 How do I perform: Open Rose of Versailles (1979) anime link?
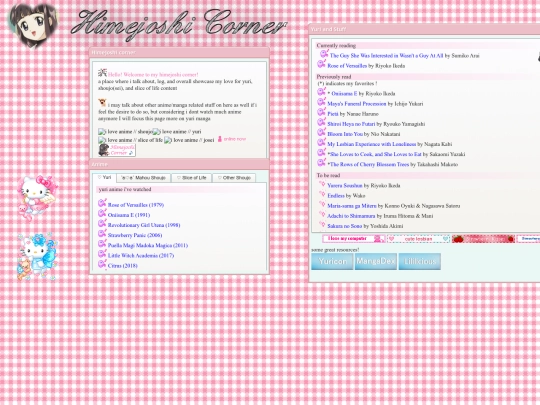tap(136, 205)
